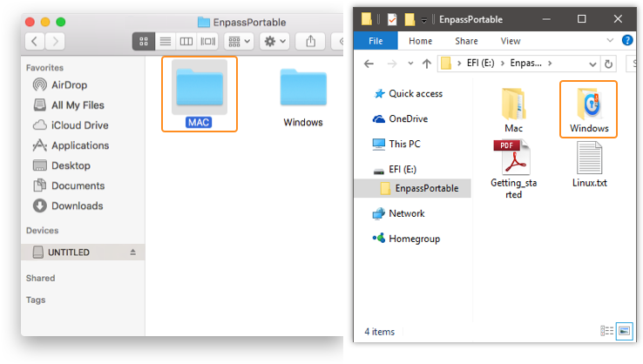Image resolution: width=643 pixels, height=364 pixels.
Task: Click EFI (E:) in the address breadcrumb
Action: click(x=476, y=64)
